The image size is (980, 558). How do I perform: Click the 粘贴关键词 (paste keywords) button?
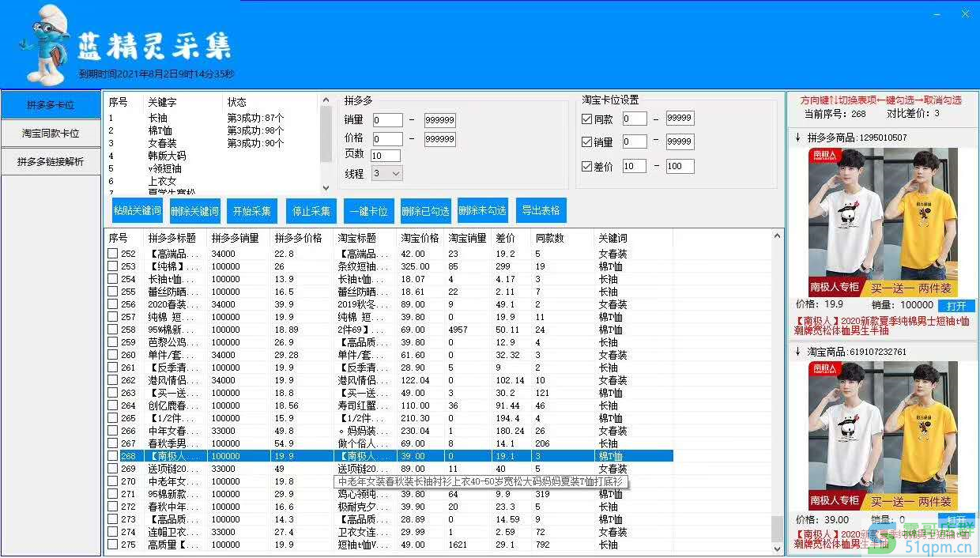pyautogui.click(x=137, y=210)
